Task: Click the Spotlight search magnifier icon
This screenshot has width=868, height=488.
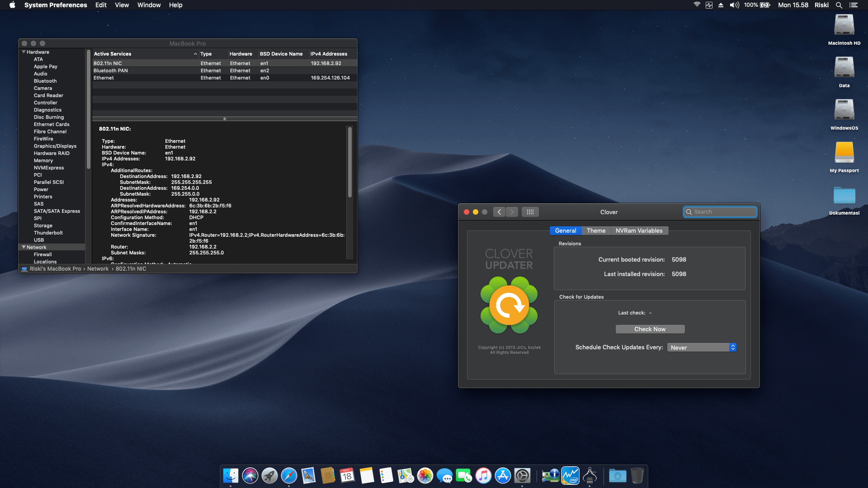Action: 839,5
